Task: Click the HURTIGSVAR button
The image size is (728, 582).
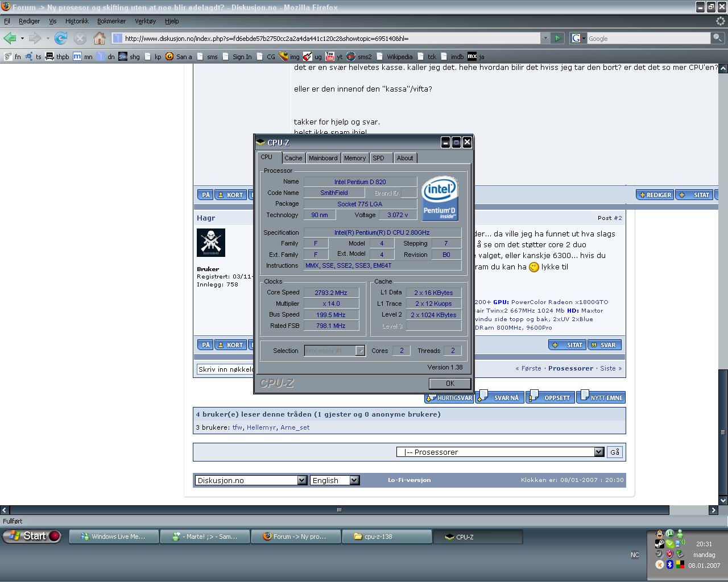Action: coord(449,397)
